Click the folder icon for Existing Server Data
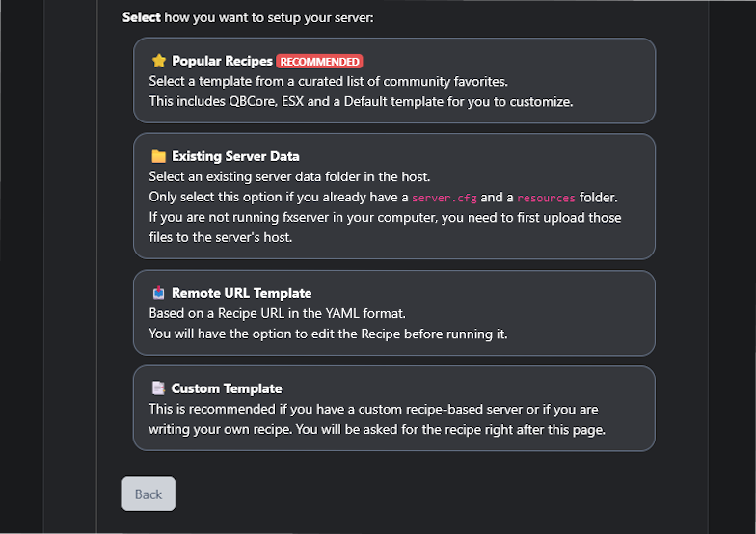756x534 pixels. coord(158,156)
